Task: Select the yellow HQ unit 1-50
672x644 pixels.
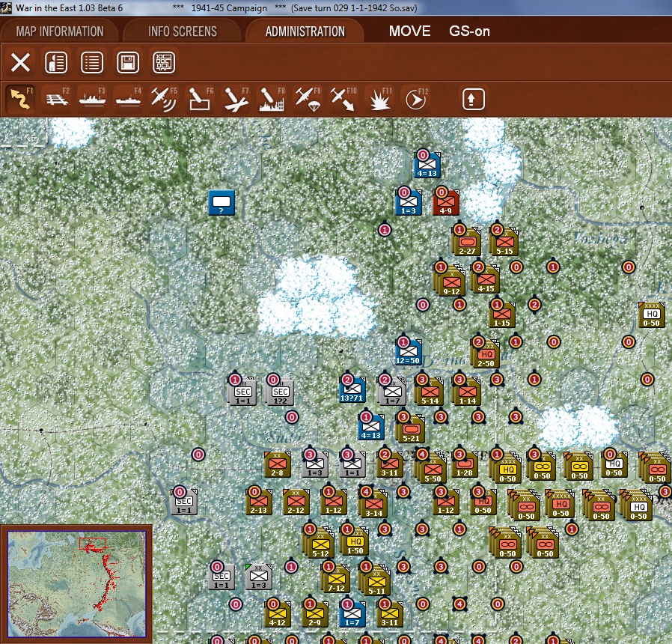Action: click(354, 541)
